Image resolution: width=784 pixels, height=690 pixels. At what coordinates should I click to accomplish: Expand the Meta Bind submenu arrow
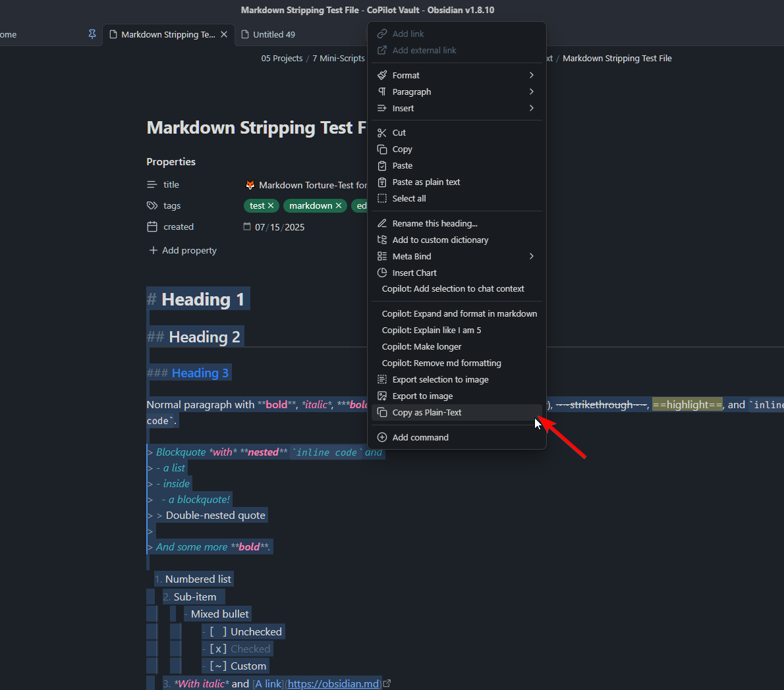click(x=532, y=257)
